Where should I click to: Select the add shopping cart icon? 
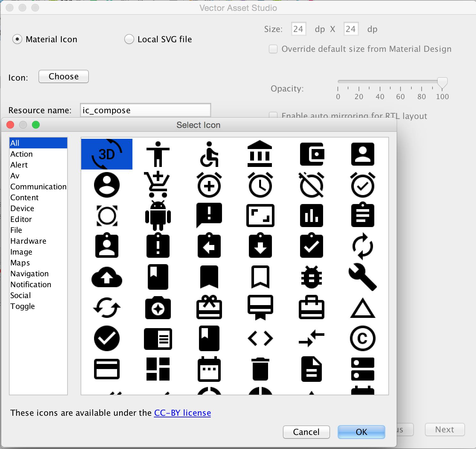(x=158, y=185)
